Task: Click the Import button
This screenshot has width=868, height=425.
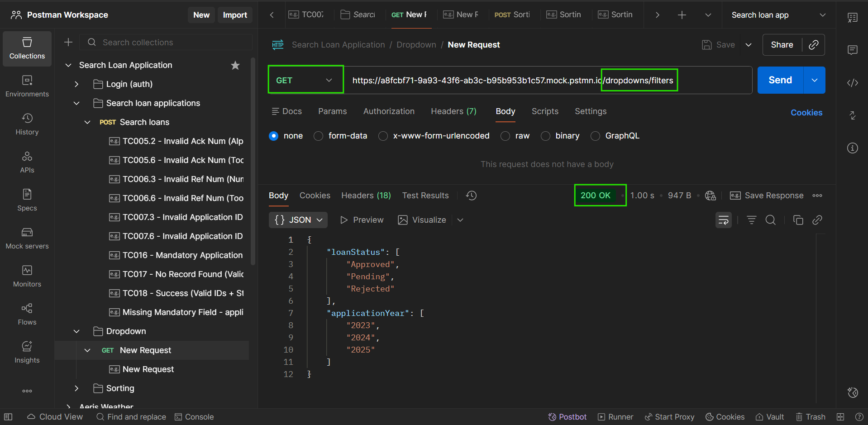Action: click(235, 15)
